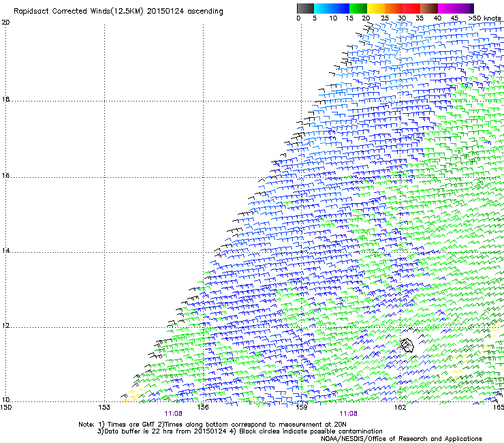Viewport: 504px width, 443px height.
Task: Click the latitude axis label "12"
Action: tap(5, 326)
